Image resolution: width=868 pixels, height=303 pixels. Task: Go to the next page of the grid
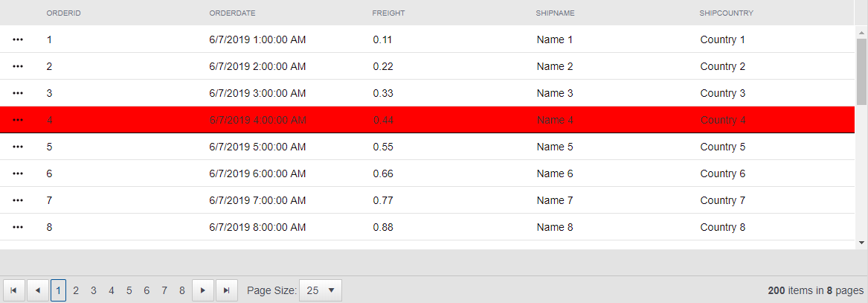202,290
